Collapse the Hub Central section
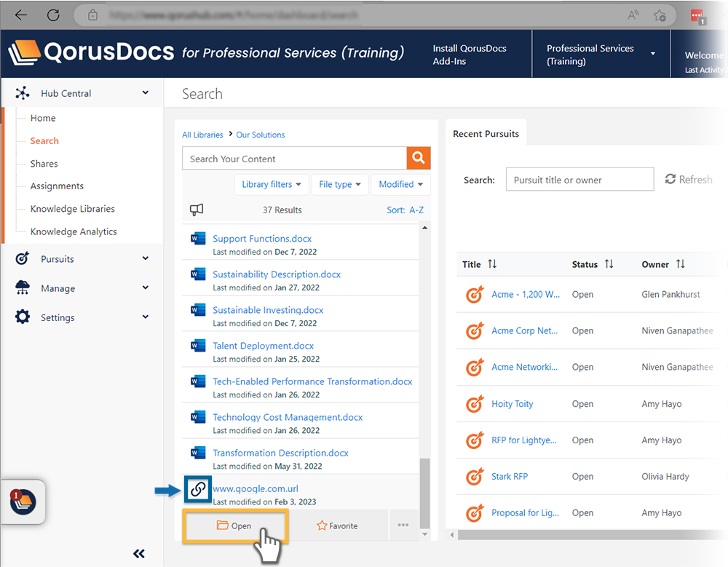The width and height of the screenshot is (728, 567). pos(146,93)
